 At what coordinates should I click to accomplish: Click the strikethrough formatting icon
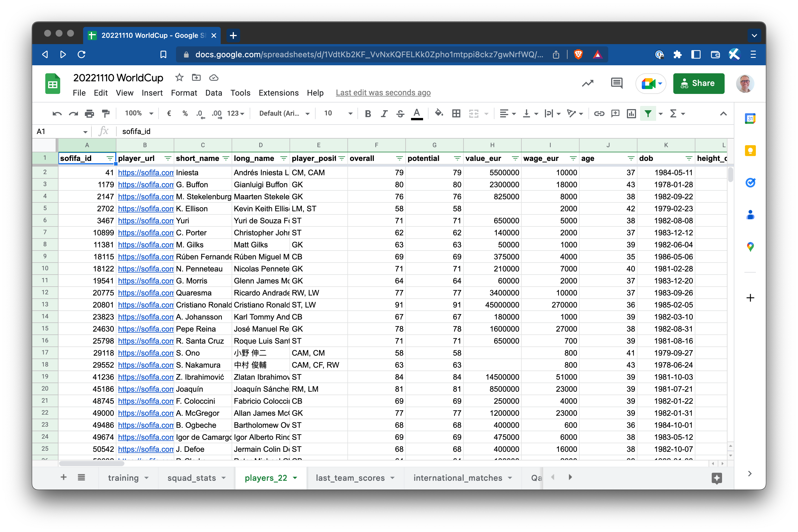click(x=400, y=113)
